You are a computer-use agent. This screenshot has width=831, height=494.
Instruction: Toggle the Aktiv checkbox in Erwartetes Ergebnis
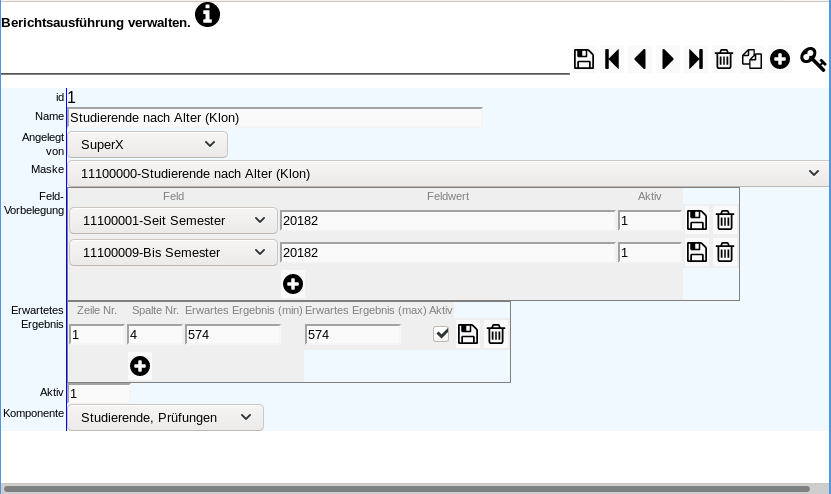click(441, 334)
